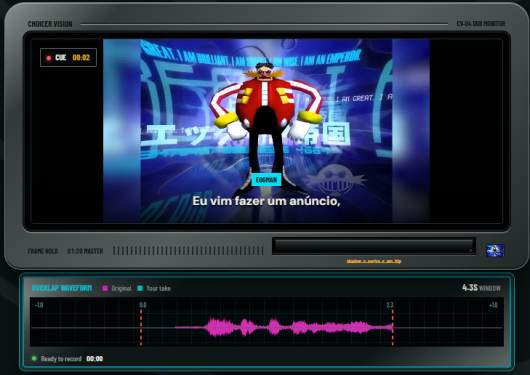Click the green Ready to record indicator
The width and height of the screenshot is (530, 375).
(34, 358)
